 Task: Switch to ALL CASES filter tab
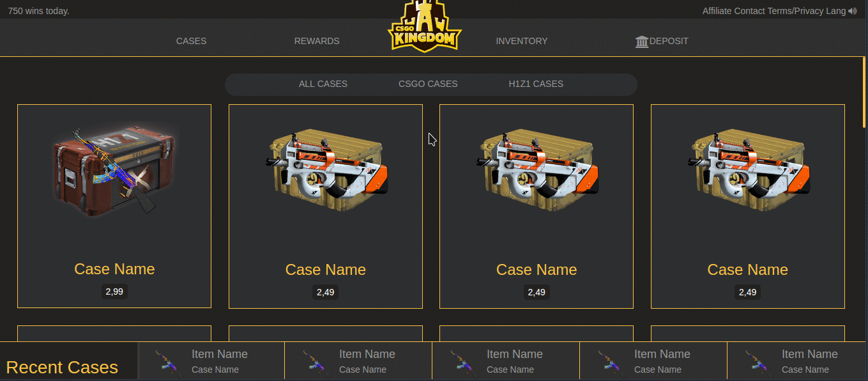[323, 84]
